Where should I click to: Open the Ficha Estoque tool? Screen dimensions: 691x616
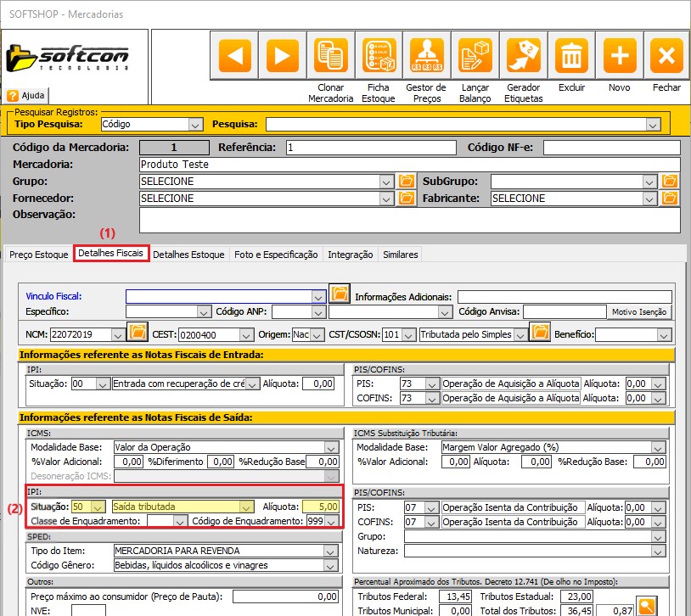[x=377, y=56]
